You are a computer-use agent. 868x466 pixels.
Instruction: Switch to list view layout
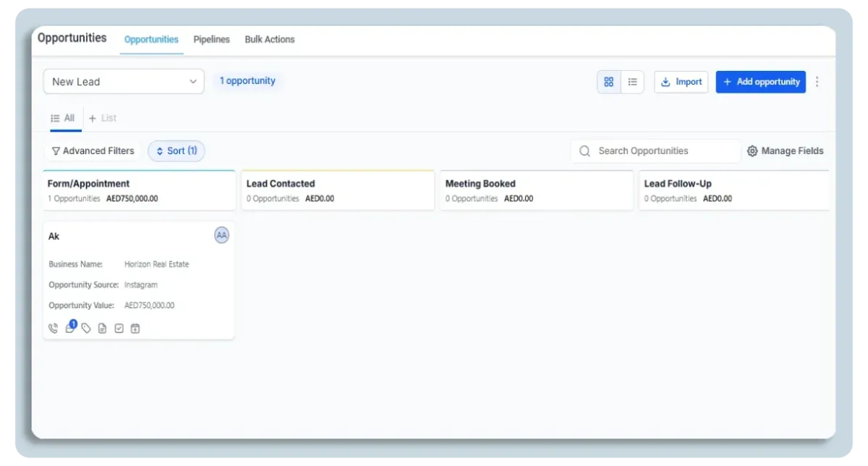pos(632,82)
